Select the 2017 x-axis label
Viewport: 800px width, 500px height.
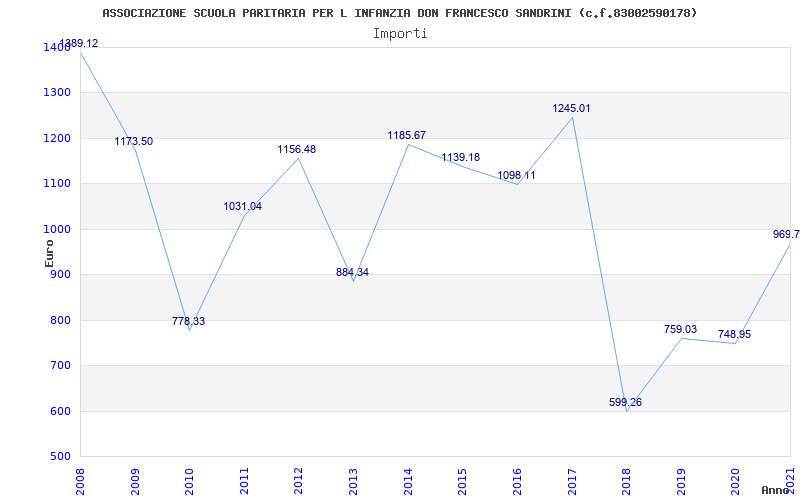point(572,482)
